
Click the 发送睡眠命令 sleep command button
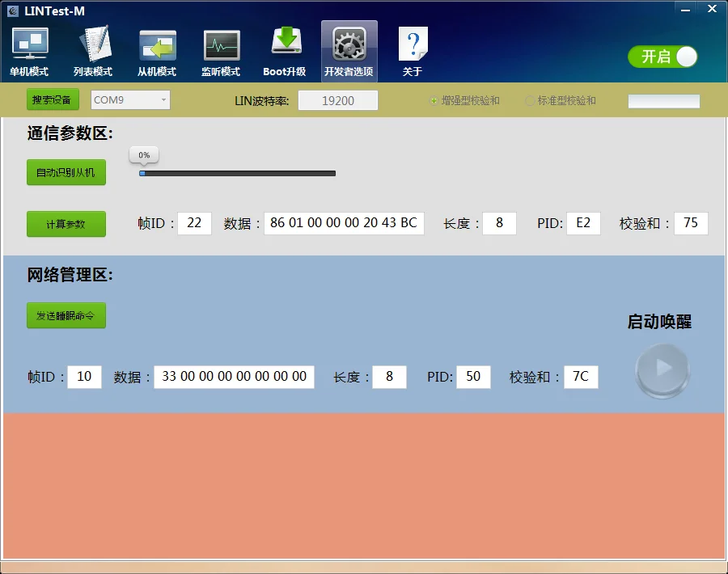[66, 315]
